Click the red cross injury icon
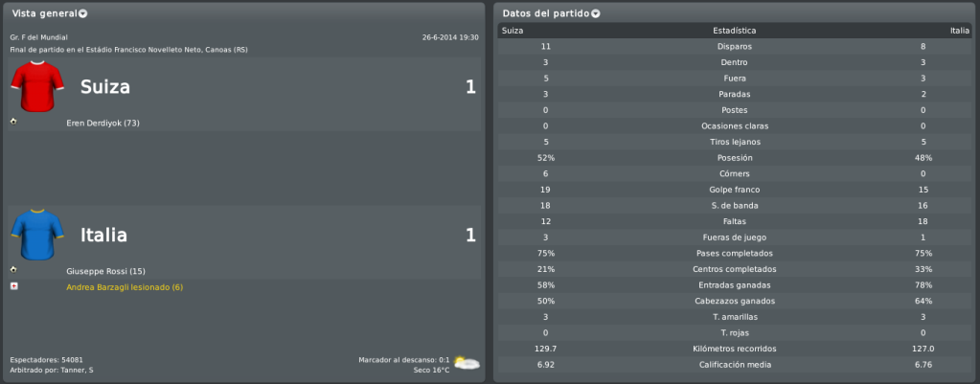This screenshot has height=384, width=980. (x=13, y=286)
